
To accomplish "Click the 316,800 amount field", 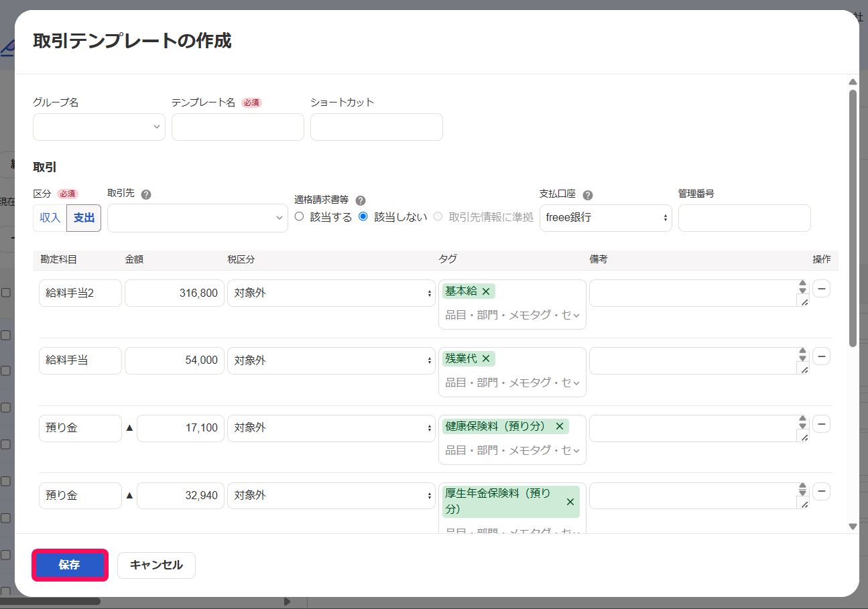I will [174, 293].
